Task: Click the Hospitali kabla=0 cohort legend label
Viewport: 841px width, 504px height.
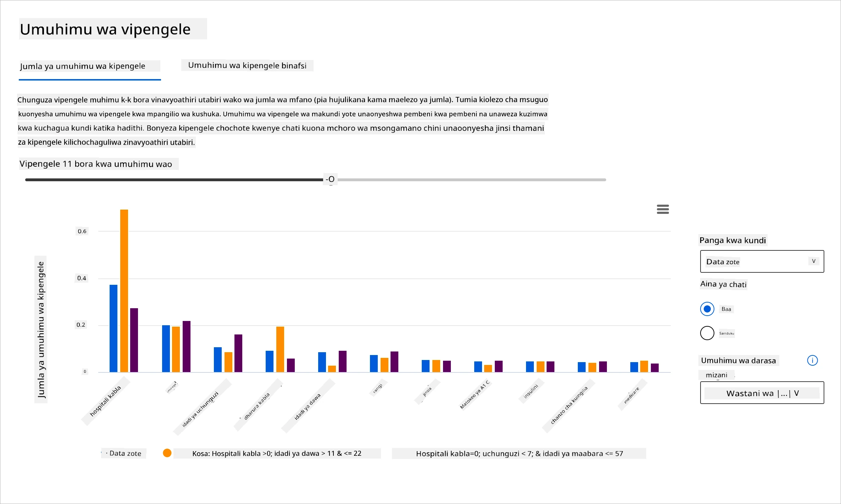Action: point(519,453)
